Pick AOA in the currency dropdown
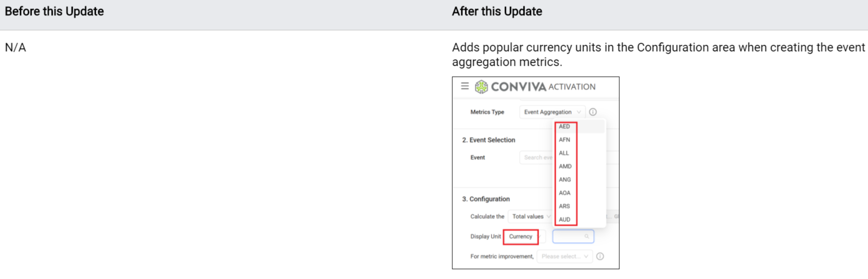The image size is (868, 279). (565, 193)
